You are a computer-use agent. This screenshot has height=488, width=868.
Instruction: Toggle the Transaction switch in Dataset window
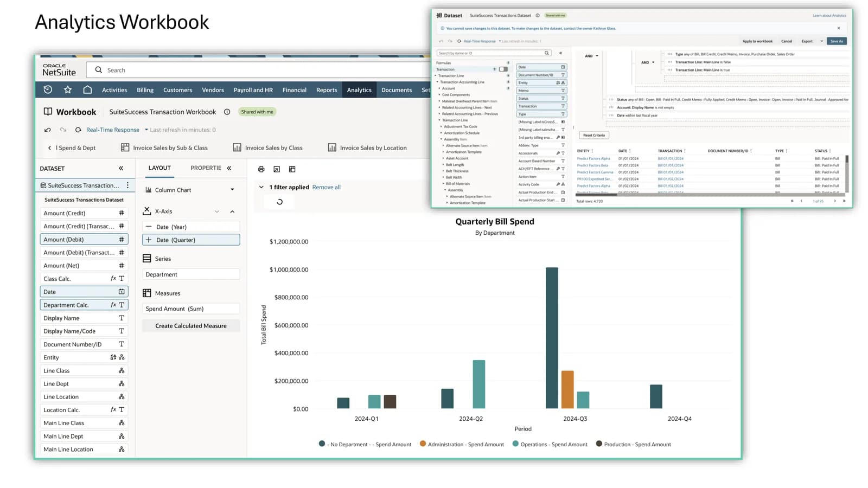coord(503,69)
